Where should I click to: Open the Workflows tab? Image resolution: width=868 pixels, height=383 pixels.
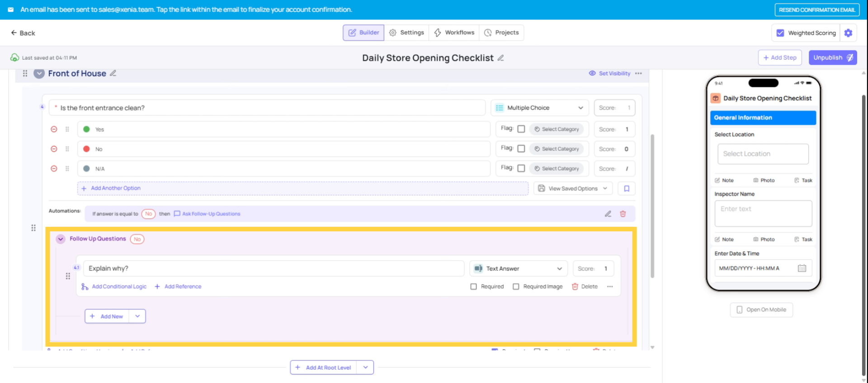click(454, 33)
